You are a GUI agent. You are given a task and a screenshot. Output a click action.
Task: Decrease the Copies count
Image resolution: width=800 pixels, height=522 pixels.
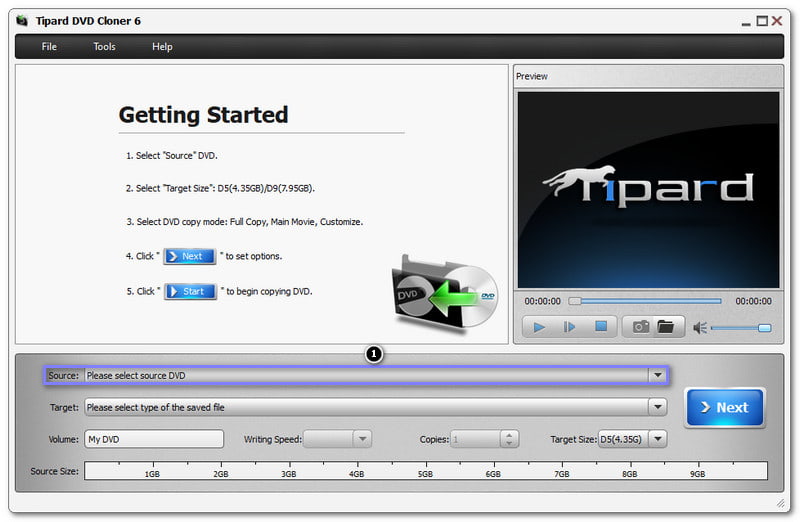[509, 443]
